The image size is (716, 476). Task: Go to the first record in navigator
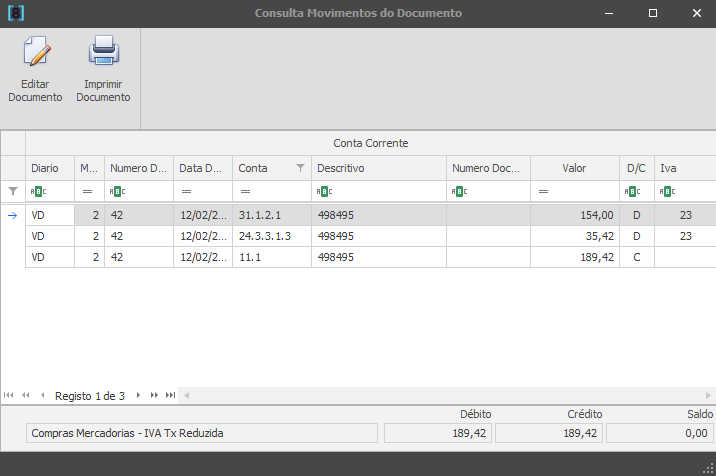click(9, 396)
